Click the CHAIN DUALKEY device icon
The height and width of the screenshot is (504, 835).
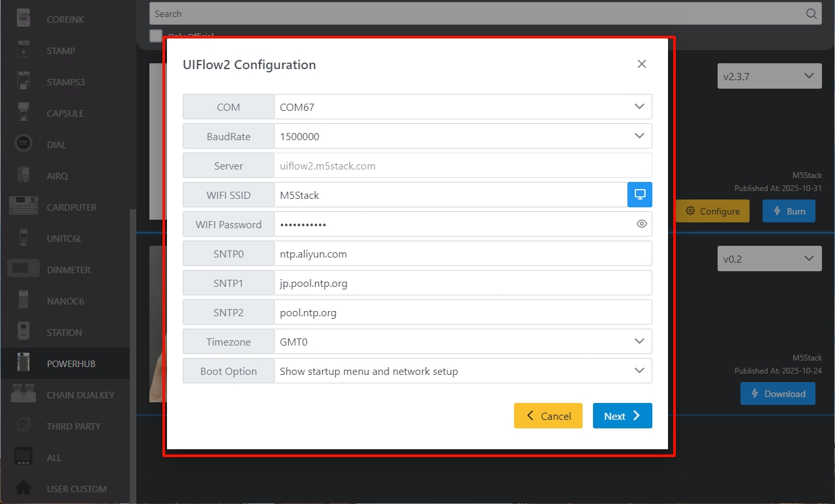23,394
